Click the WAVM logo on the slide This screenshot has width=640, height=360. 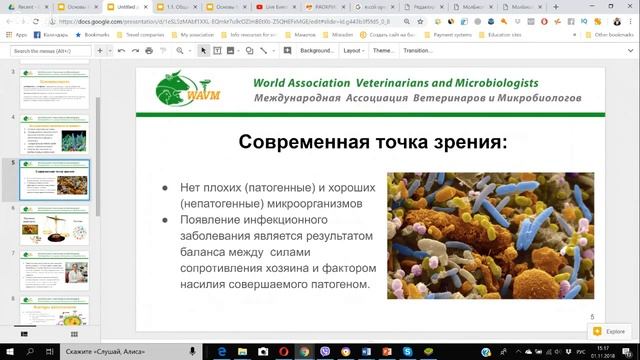pos(187,89)
